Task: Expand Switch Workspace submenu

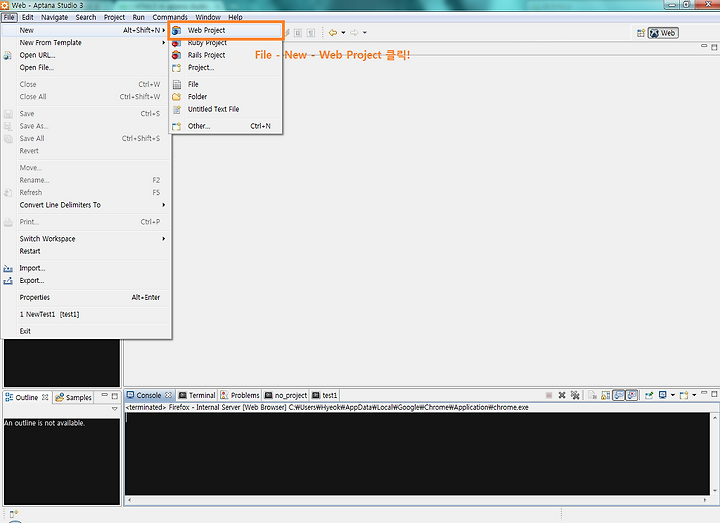Action: coord(87,239)
